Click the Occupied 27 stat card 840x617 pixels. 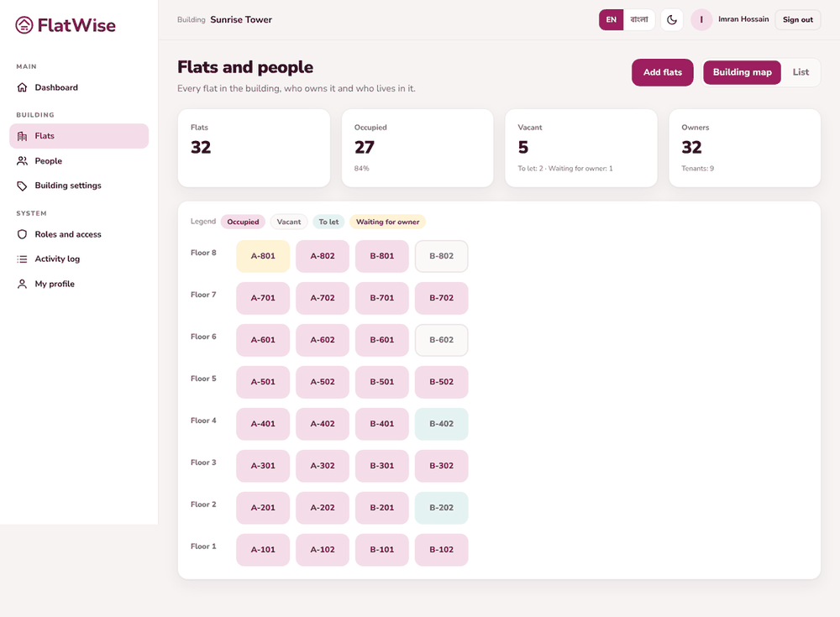click(x=417, y=149)
